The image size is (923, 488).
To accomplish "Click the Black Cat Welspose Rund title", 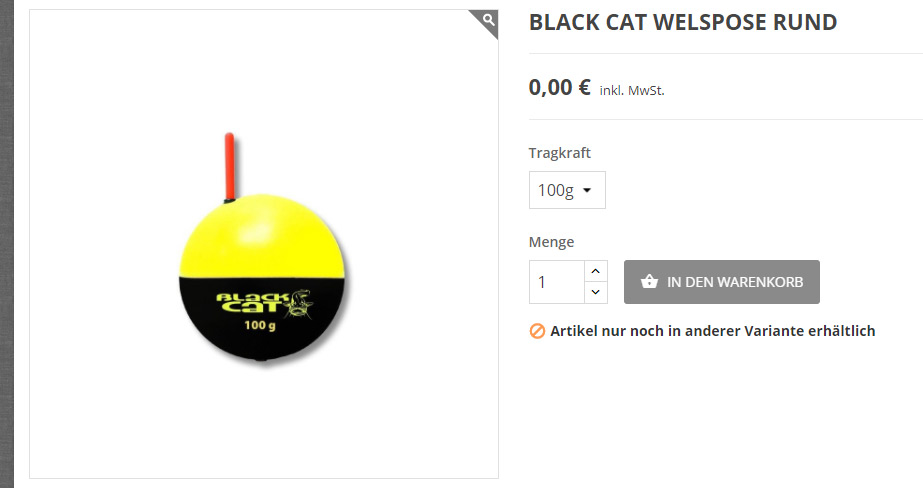I will click(x=683, y=22).
